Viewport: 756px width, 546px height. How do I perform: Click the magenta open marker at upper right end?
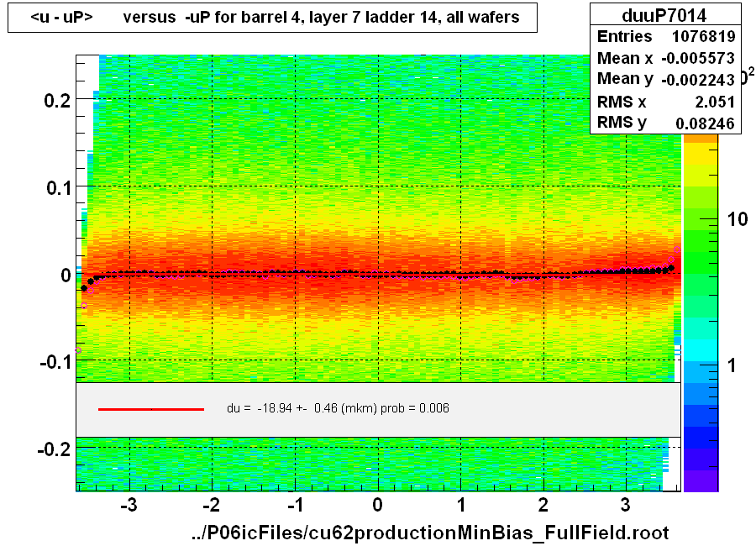[x=677, y=249]
